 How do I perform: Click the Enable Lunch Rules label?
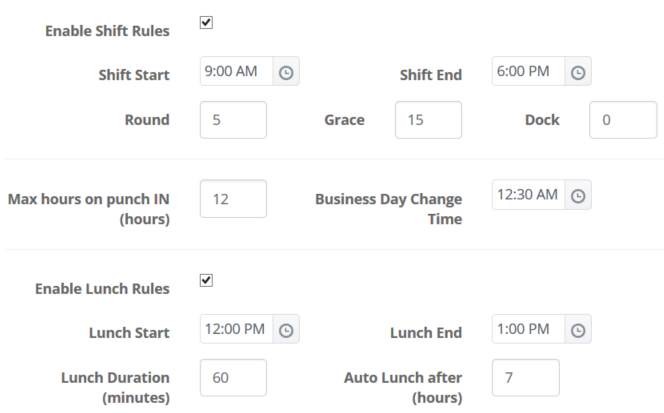tap(102, 289)
